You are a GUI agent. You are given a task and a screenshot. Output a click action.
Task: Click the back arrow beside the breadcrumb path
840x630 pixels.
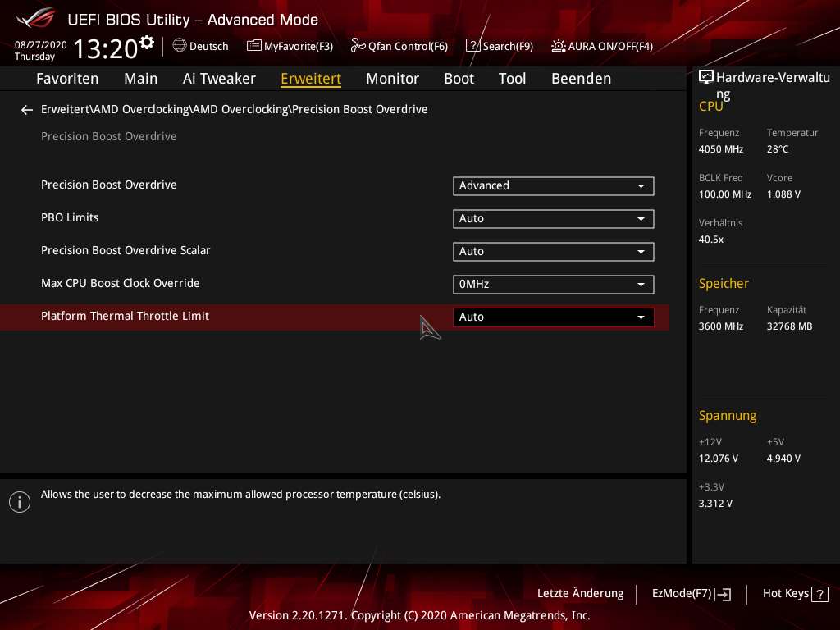(27, 110)
